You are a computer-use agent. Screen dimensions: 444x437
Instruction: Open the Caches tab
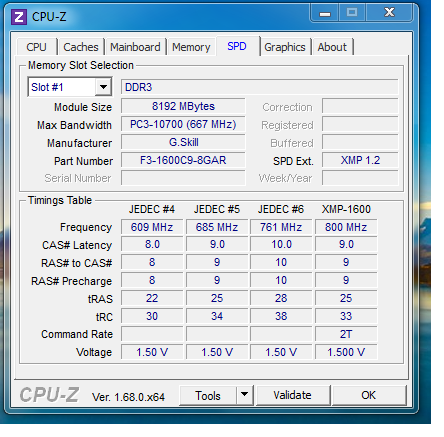tap(81, 47)
